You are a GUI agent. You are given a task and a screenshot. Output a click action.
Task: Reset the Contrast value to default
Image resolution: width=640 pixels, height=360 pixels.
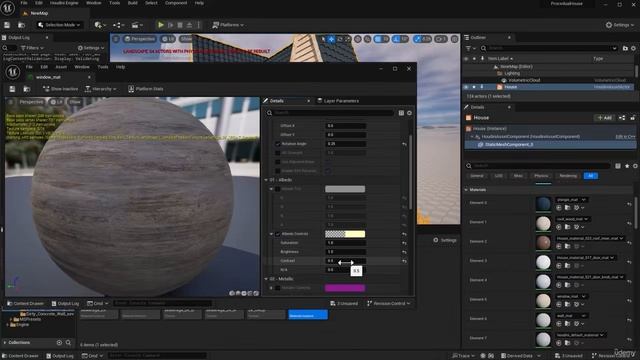tap(404, 261)
